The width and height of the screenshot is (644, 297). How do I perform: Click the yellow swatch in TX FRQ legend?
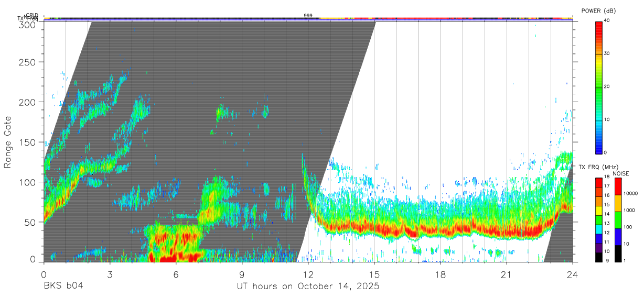[598, 211]
